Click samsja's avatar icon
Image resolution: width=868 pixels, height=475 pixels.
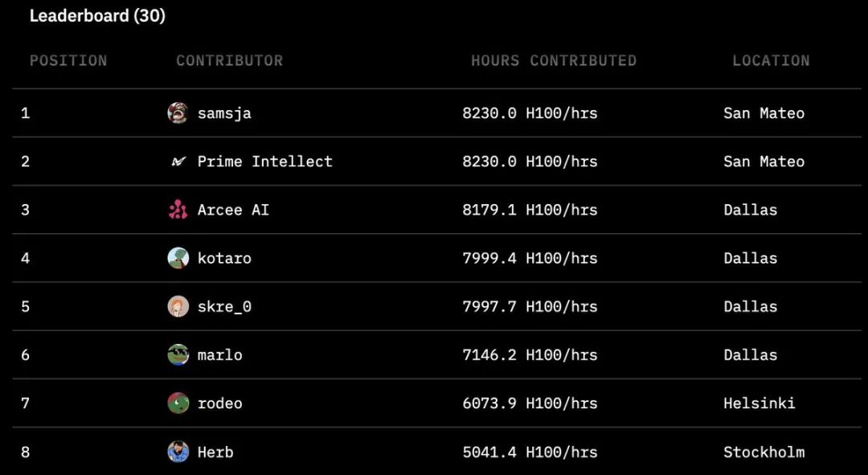pyautogui.click(x=178, y=113)
